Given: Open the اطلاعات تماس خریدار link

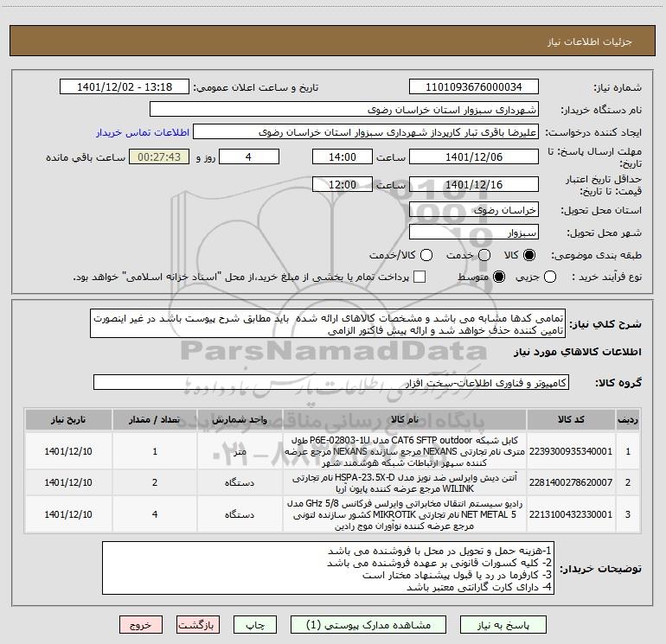Looking at the screenshot, I should 143,132.
